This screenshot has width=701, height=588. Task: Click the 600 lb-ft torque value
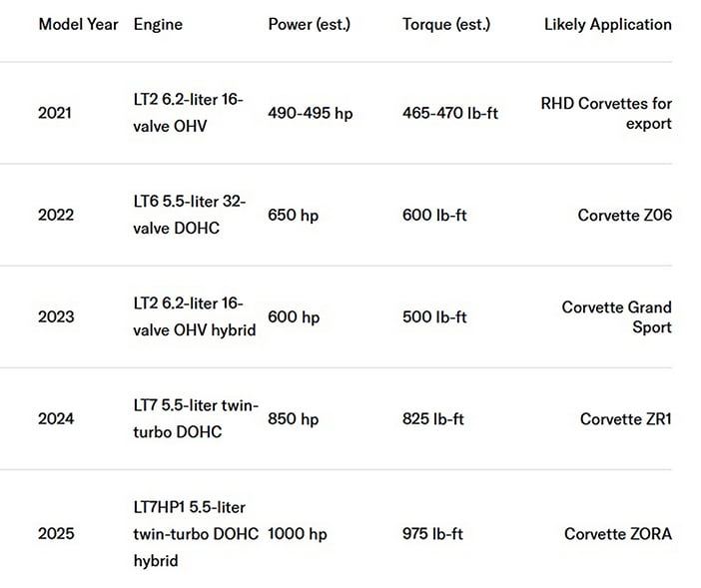434,215
